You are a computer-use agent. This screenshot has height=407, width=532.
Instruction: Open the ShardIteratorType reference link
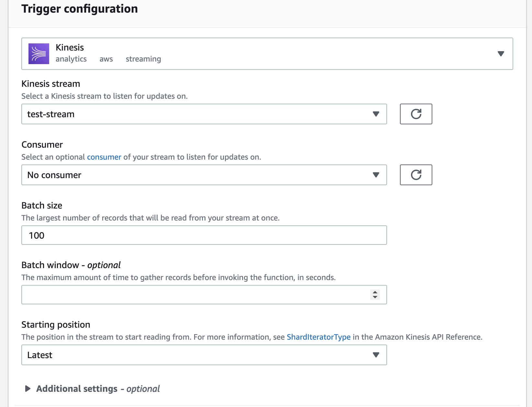click(318, 337)
